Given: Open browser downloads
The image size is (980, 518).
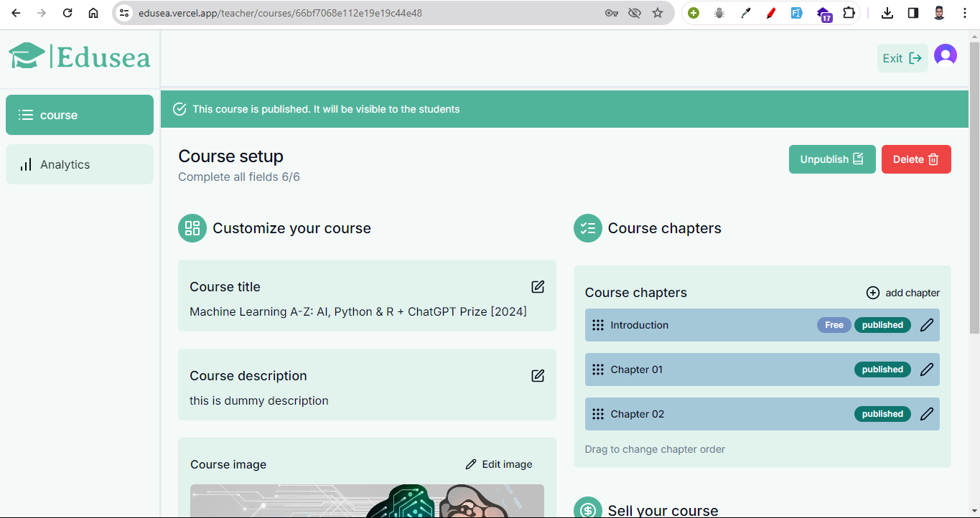Looking at the screenshot, I should tap(887, 13).
